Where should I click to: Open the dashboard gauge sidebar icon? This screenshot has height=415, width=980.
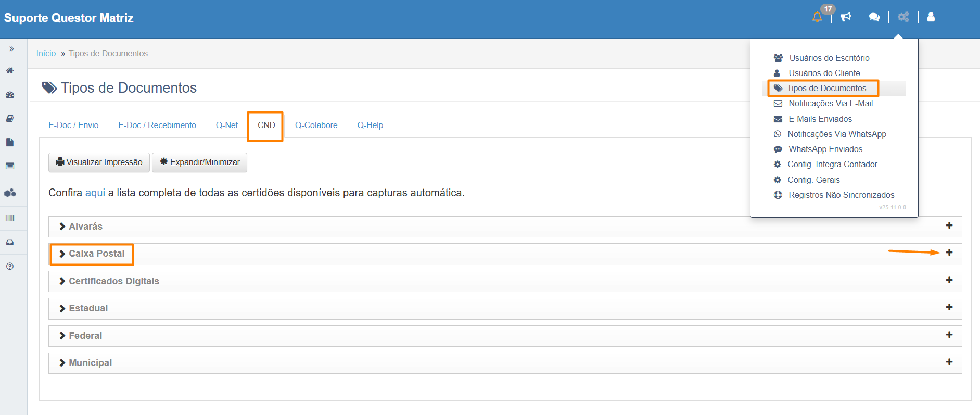click(x=10, y=95)
